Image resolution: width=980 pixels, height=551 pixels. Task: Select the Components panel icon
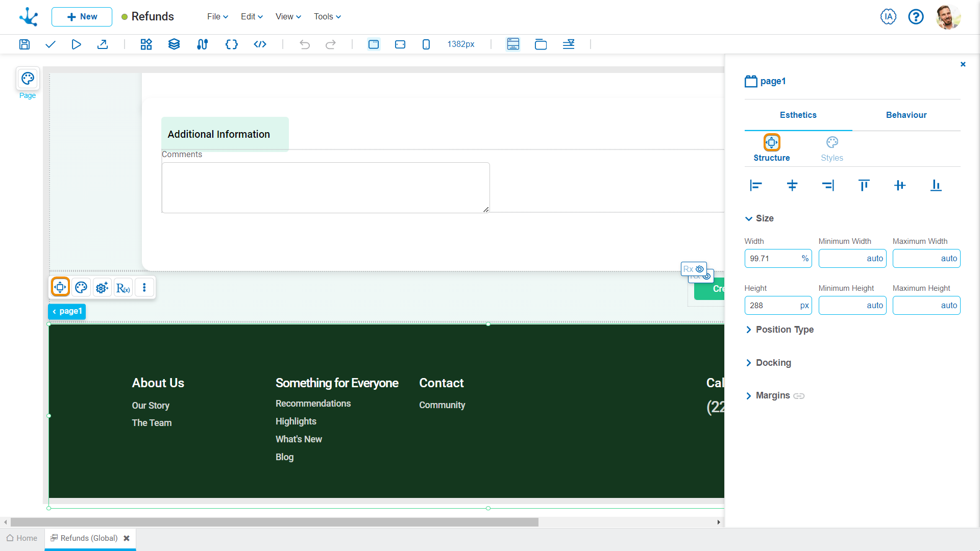145,44
